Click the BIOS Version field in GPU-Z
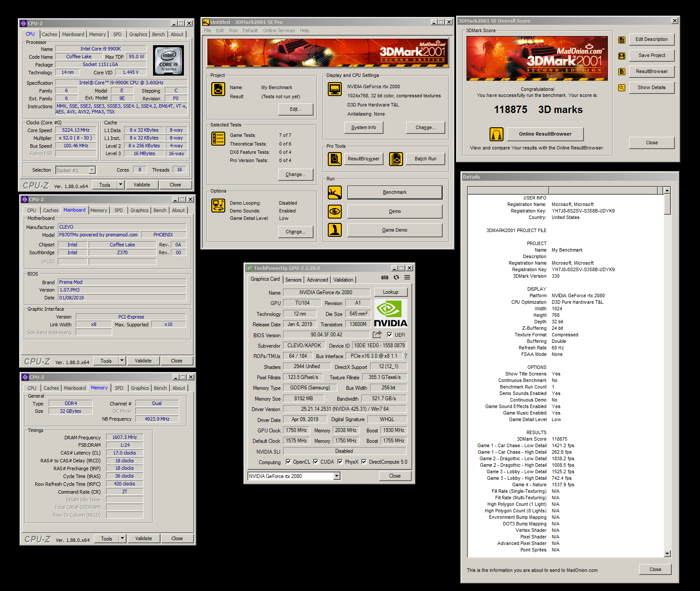The height and width of the screenshot is (591, 700). click(326, 335)
